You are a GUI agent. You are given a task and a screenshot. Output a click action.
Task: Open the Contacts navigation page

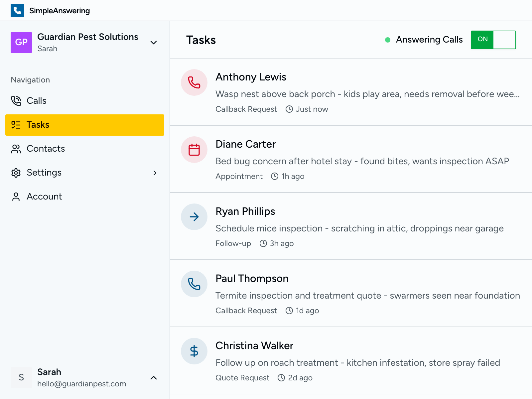click(x=46, y=149)
